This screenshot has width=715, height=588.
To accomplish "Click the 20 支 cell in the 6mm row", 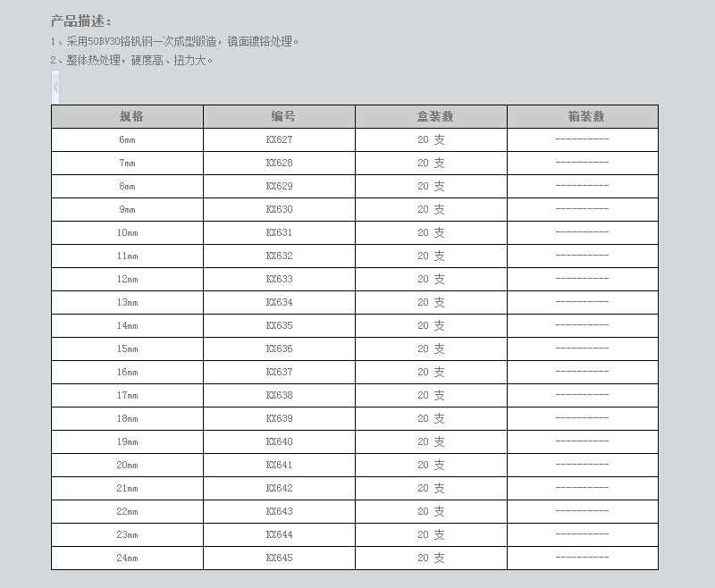I will [x=431, y=140].
